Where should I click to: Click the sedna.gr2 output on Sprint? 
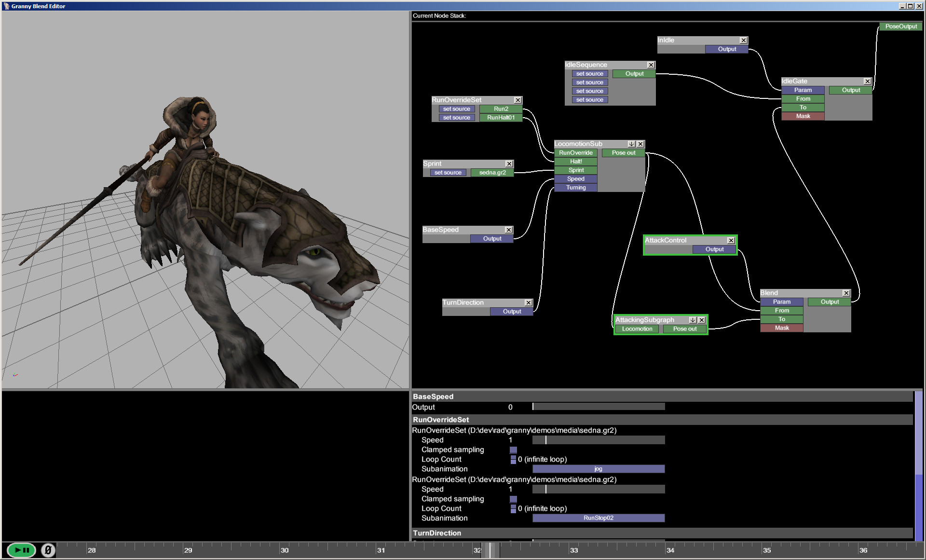point(492,173)
